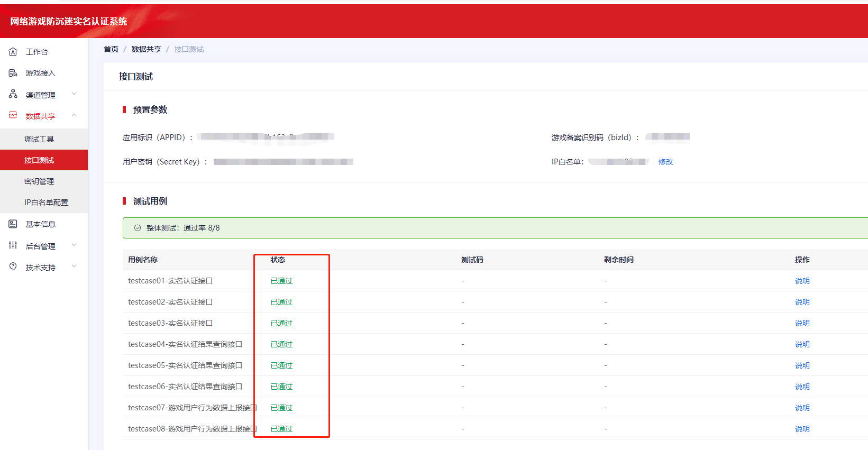Click the 剩余时间 column header
868x450 pixels.
[x=619, y=260]
